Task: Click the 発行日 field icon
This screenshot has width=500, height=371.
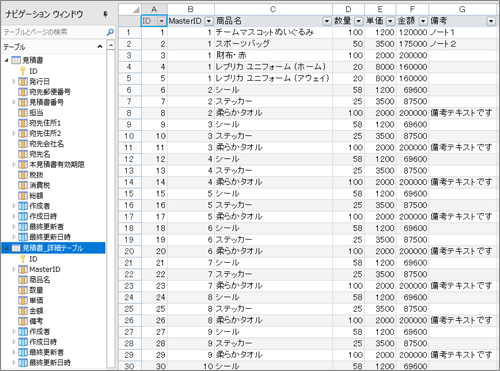Action: point(23,81)
